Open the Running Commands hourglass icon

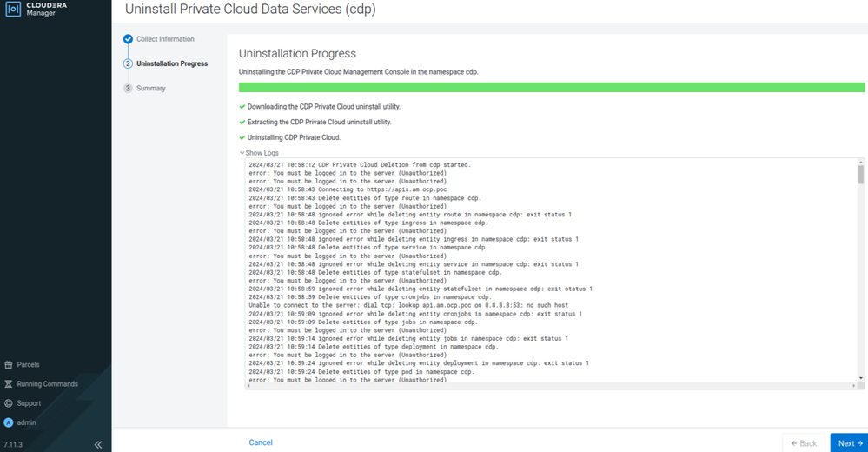click(9, 384)
